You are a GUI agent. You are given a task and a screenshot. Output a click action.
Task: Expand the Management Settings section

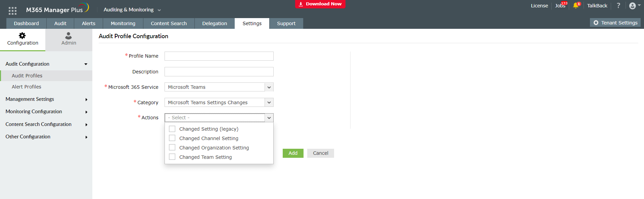pyautogui.click(x=46, y=99)
